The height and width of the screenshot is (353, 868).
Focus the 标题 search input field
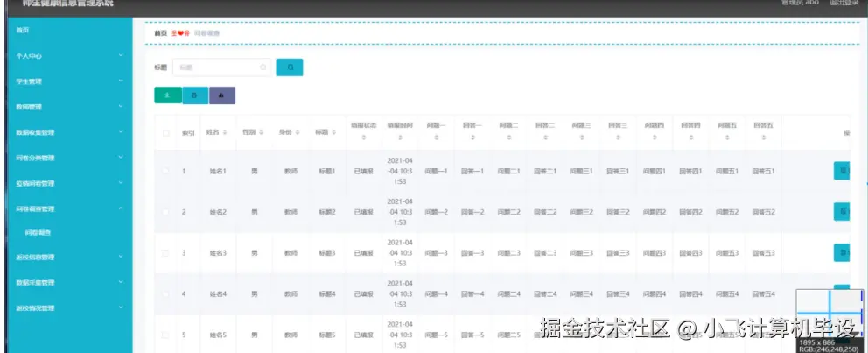click(x=222, y=67)
